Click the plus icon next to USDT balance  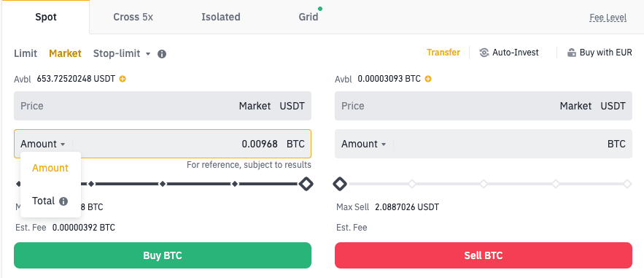[123, 79]
